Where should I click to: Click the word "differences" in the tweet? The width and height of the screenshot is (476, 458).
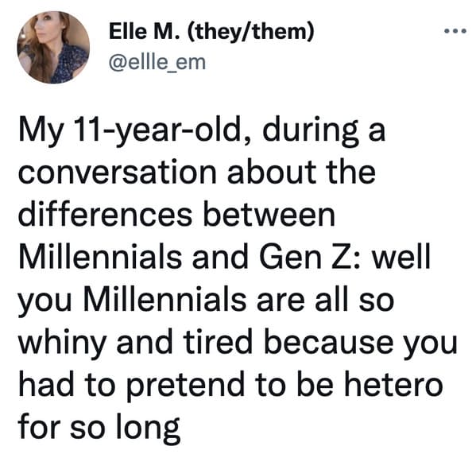click(x=106, y=215)
